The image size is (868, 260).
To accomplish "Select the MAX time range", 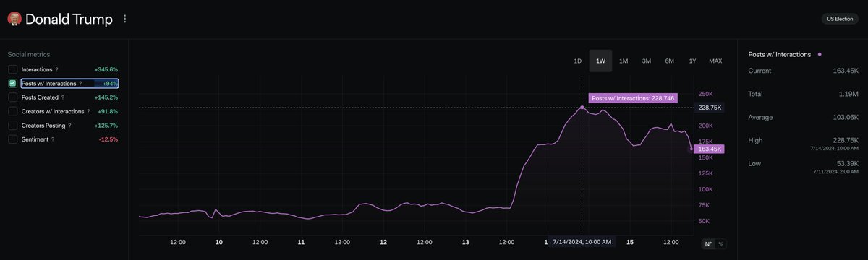I will coord(715,61).
